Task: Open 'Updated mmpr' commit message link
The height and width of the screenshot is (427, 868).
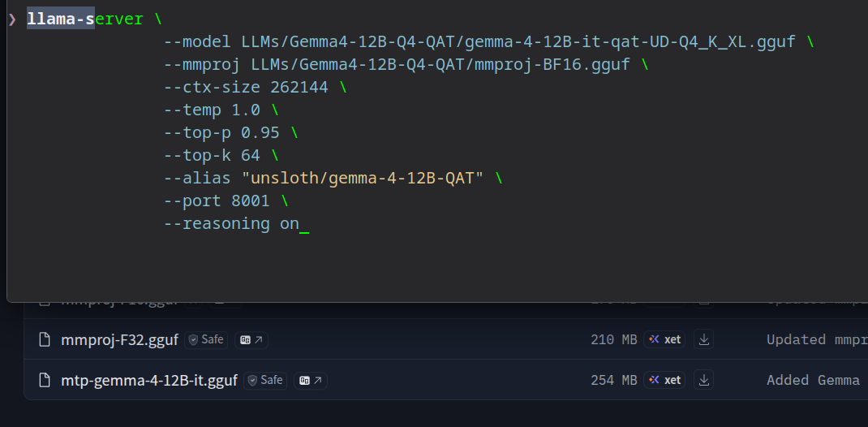Action: point(817,339)
